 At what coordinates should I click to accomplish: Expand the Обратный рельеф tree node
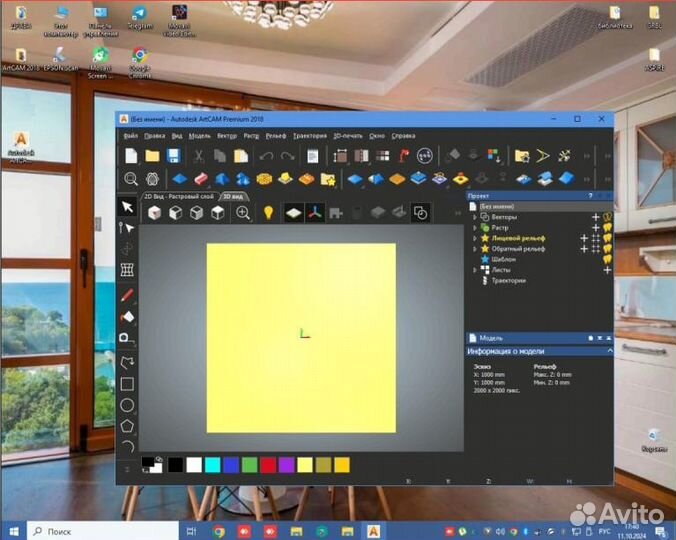[x=475, y=249]
